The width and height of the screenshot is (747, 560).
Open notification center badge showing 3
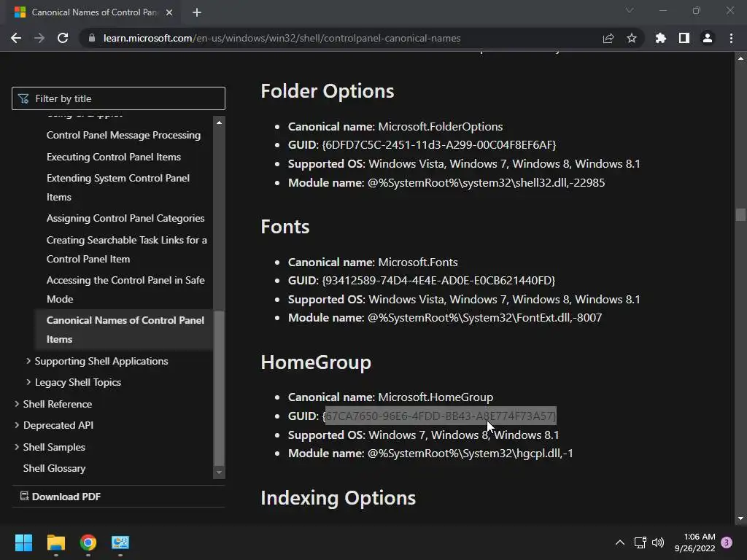click(727, 542)
